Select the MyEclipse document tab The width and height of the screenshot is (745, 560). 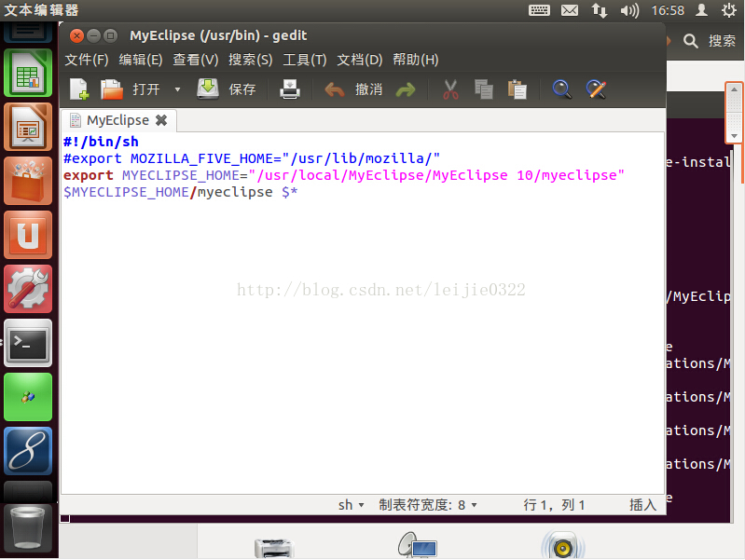click(x=117, y=120)
